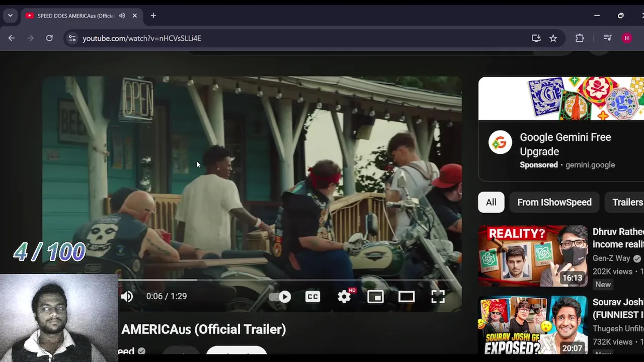View site information icon in address bar
The image size is (644, 362).
72,38
